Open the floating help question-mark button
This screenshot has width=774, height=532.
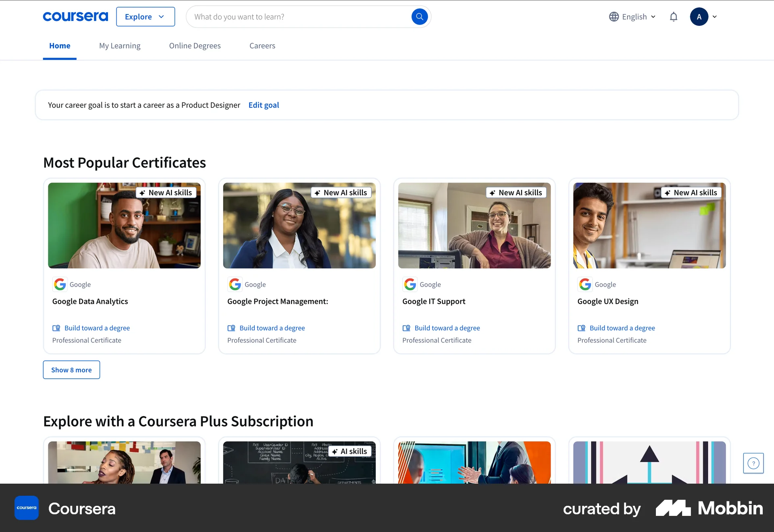753,463
